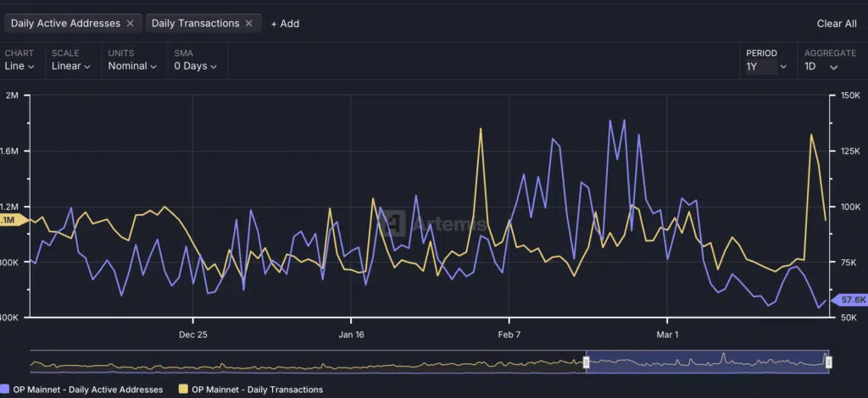
Task: Remove the Daily Transactions metric chip
Action: click(x=248, y=23)
